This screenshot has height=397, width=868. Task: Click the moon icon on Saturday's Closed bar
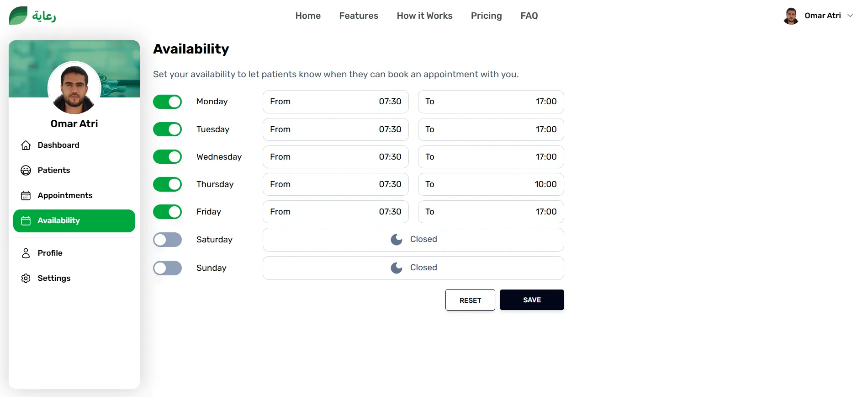[396, 239]
